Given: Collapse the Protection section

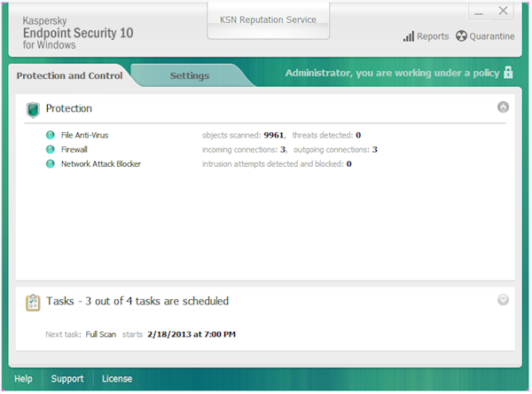Looking at the screenshot, I should (503, 107).
